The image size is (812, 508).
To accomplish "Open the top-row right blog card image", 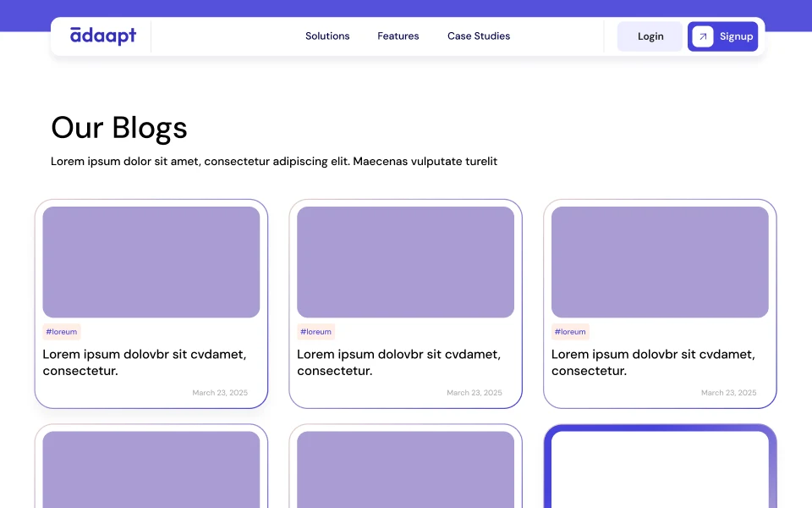I will (660, 262).
